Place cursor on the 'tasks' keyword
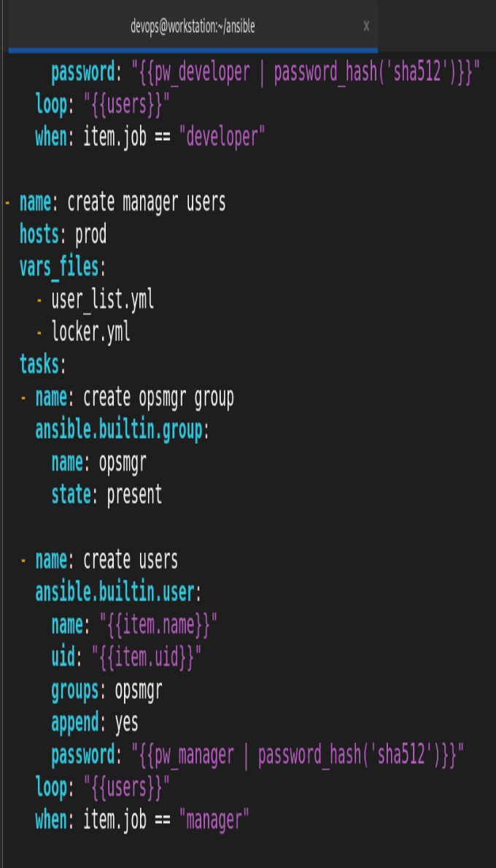This screenshot has height=868, width=496. tap(39, 365)
